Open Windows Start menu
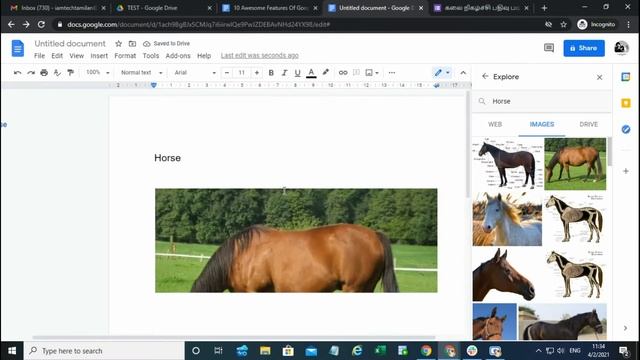 click(12, 351)
